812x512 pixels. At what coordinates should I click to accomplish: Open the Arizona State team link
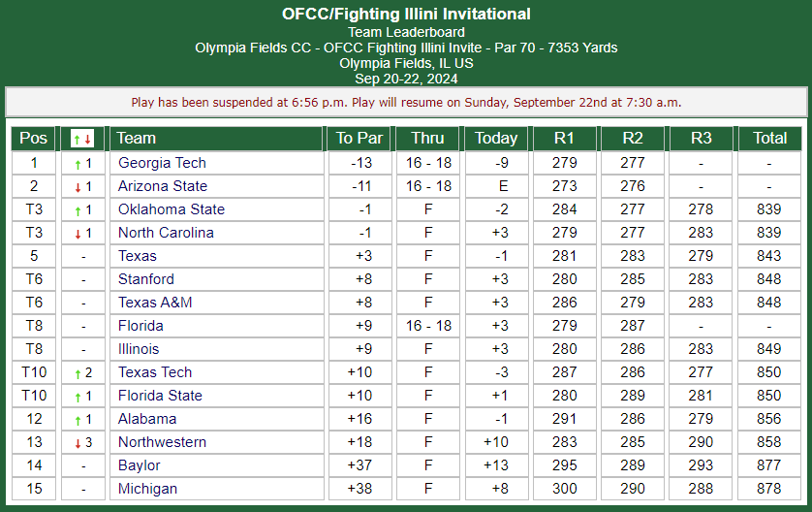(x=163, y=186)
